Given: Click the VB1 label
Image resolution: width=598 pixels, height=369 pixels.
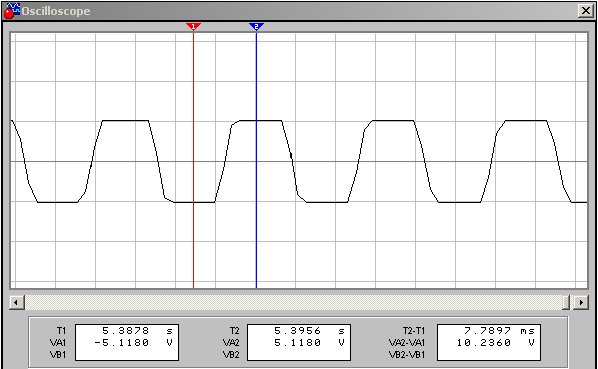Looking at the screenshot, I should (58, 355).
